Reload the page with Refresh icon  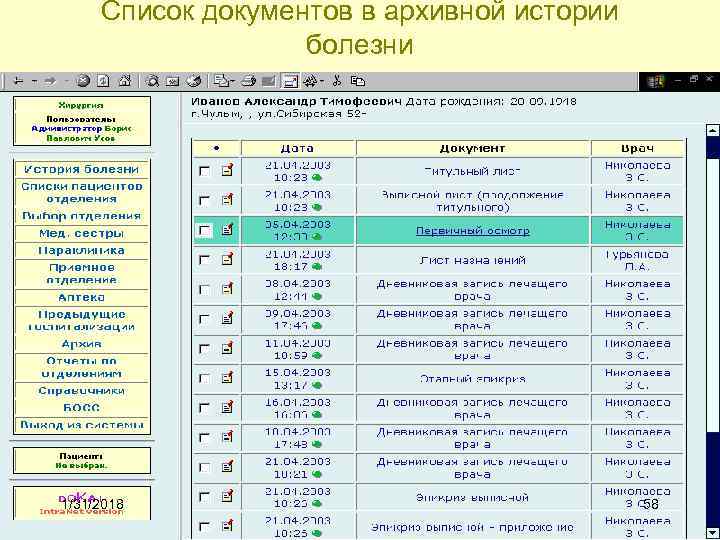click(104, 81)
